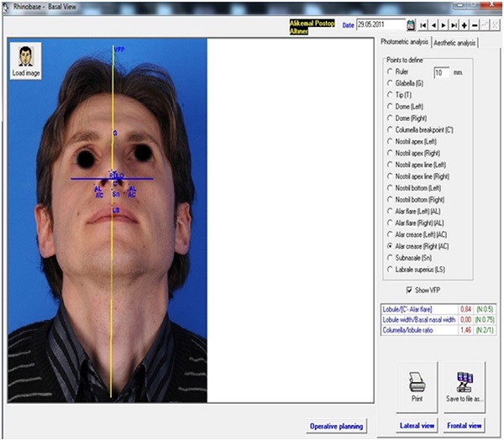Switch to the Aesthetic analysis tab
Viewport: 504px width, 440px height.
[x=454, y=42]
